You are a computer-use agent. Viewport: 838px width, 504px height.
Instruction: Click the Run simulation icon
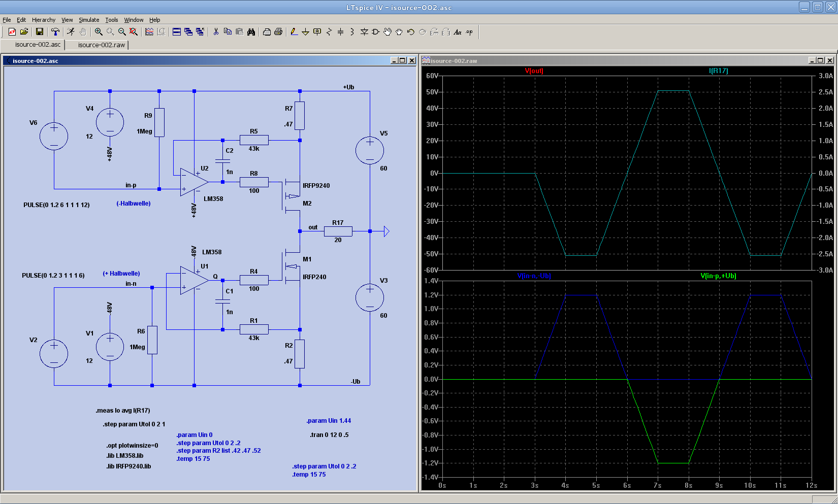click(71, 32)
